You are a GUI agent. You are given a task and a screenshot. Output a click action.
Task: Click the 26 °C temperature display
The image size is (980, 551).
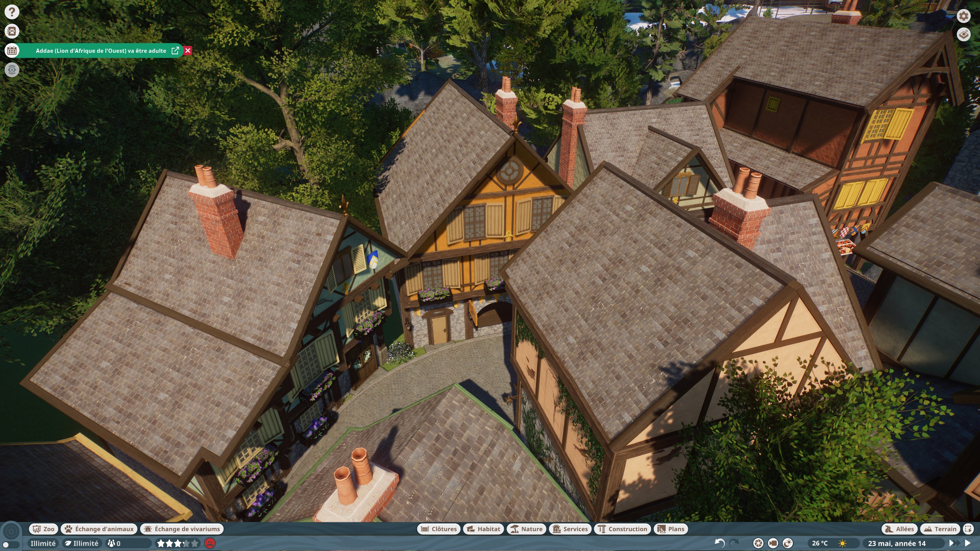coord(820,543)
